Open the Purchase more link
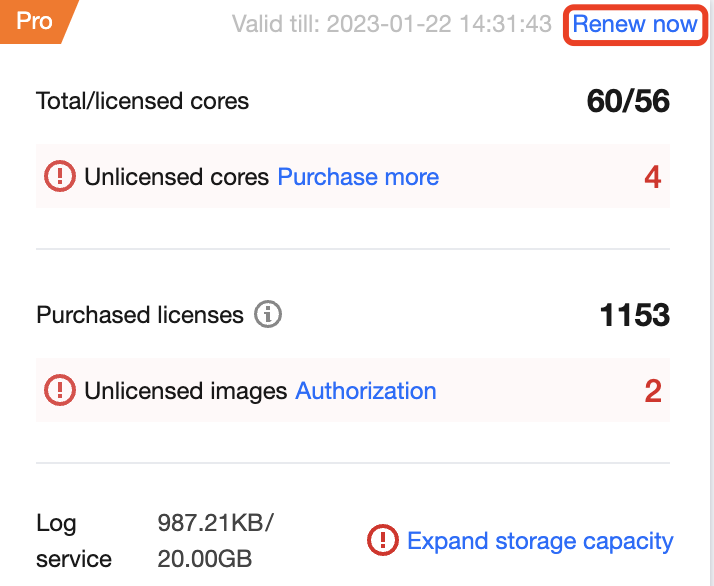The height and width of the screenshot is (586, 714). [358, 177]
